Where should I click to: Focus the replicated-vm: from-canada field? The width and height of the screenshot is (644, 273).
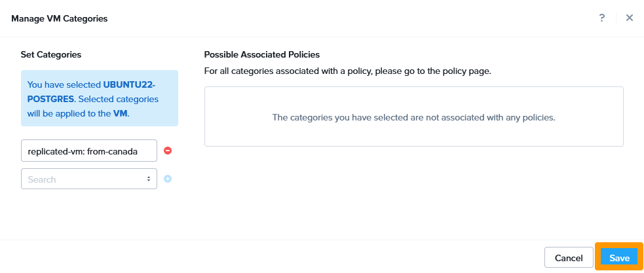click(x=89, y=151)
